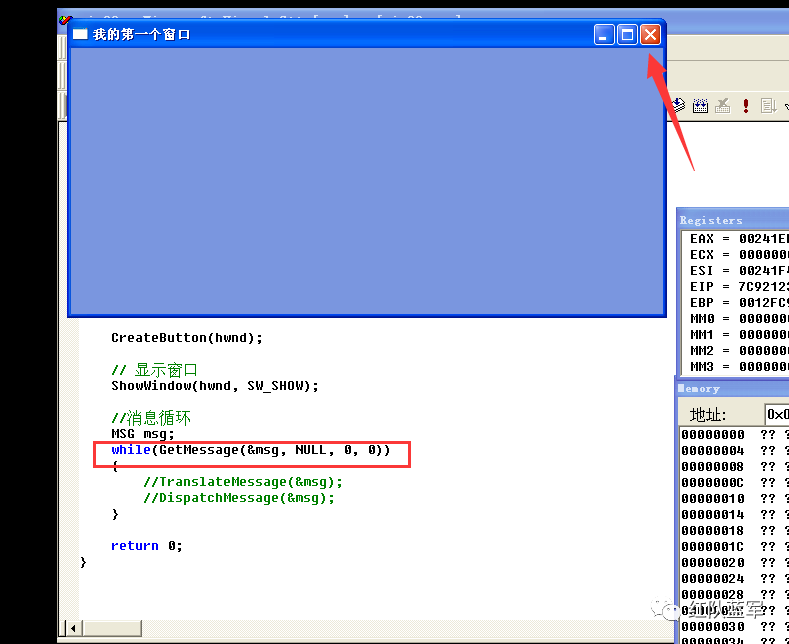Run the program with the red exclamation icon
Image resolution: width=789 pixels, height=644 pixels.
tap(746, 105)
